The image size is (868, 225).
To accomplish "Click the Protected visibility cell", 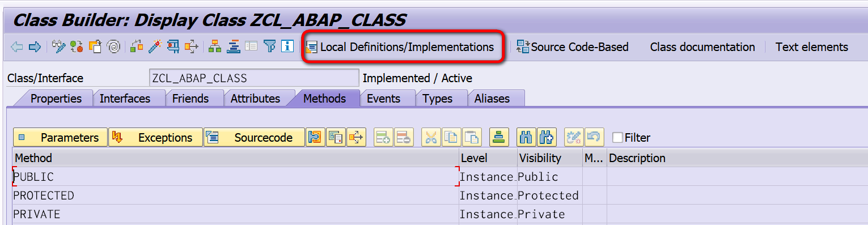I will (549, 196).
